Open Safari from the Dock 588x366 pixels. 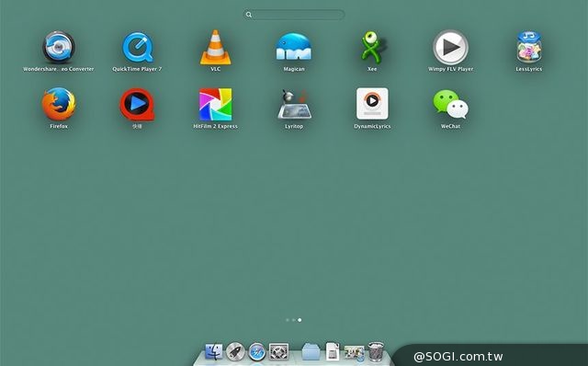click(x=257, y=352)
